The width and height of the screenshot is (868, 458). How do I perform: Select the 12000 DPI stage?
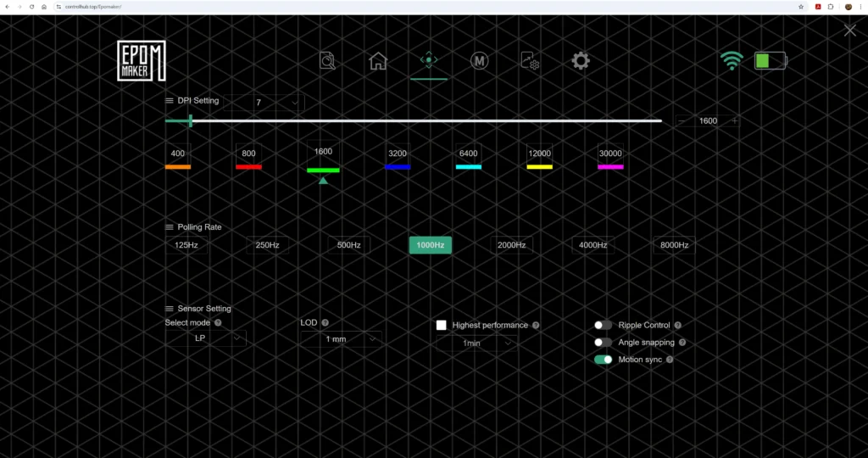tap(539, 154)
